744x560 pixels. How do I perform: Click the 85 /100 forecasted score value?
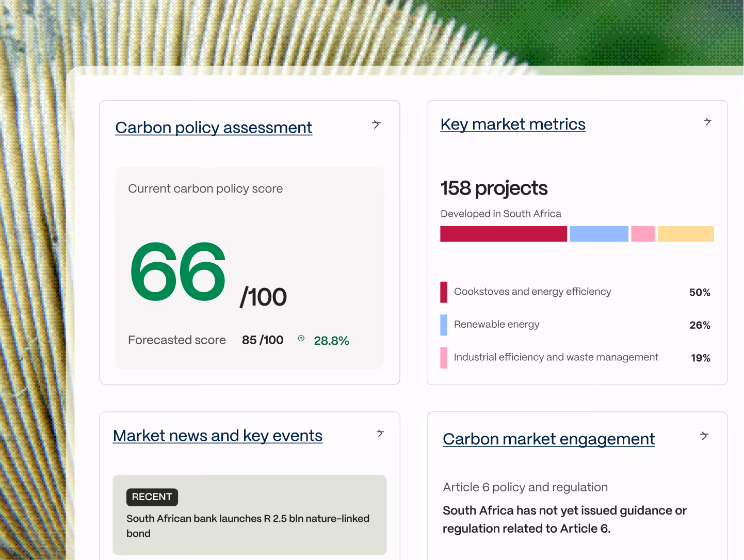pos(263,340)
